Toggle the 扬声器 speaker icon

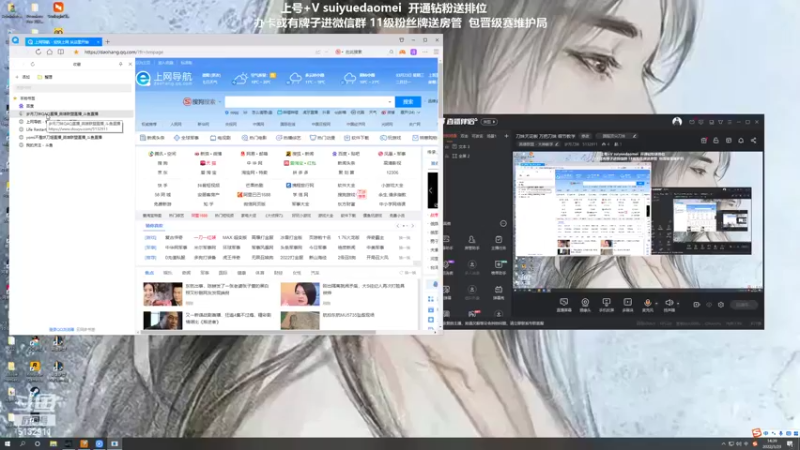click(669, 305)
